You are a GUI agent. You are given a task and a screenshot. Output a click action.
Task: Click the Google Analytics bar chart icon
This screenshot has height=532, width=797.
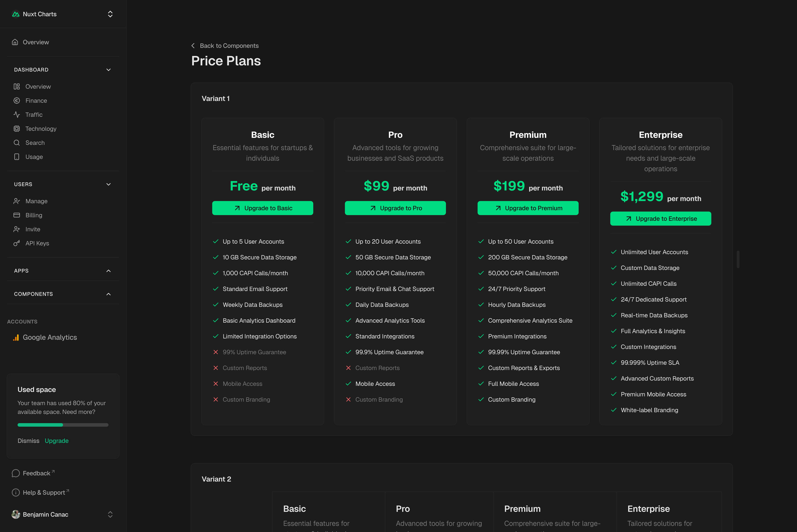(x=16, y=338)
